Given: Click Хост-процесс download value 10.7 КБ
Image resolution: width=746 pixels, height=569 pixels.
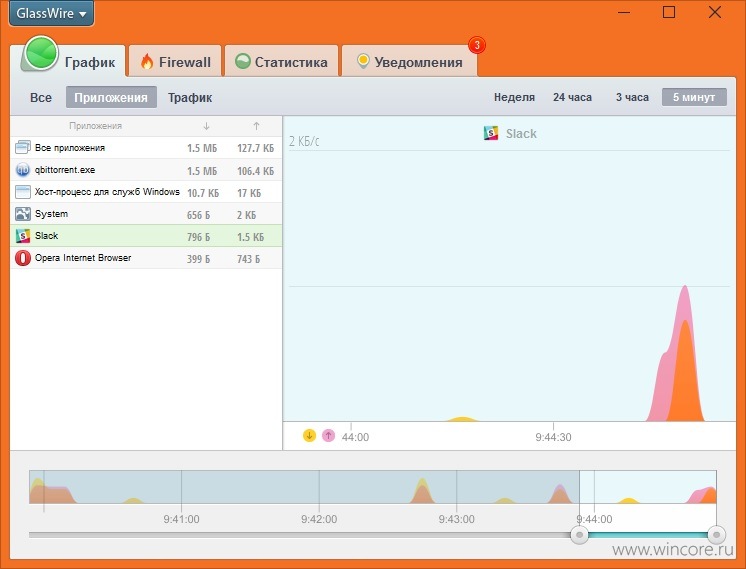Looking at the screenshot, I should (203, 193).
